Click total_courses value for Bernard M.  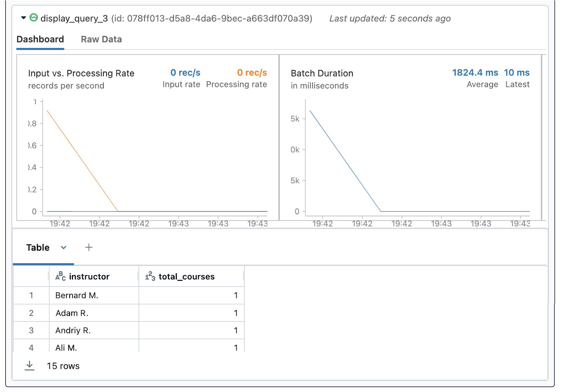coord(191,295)
